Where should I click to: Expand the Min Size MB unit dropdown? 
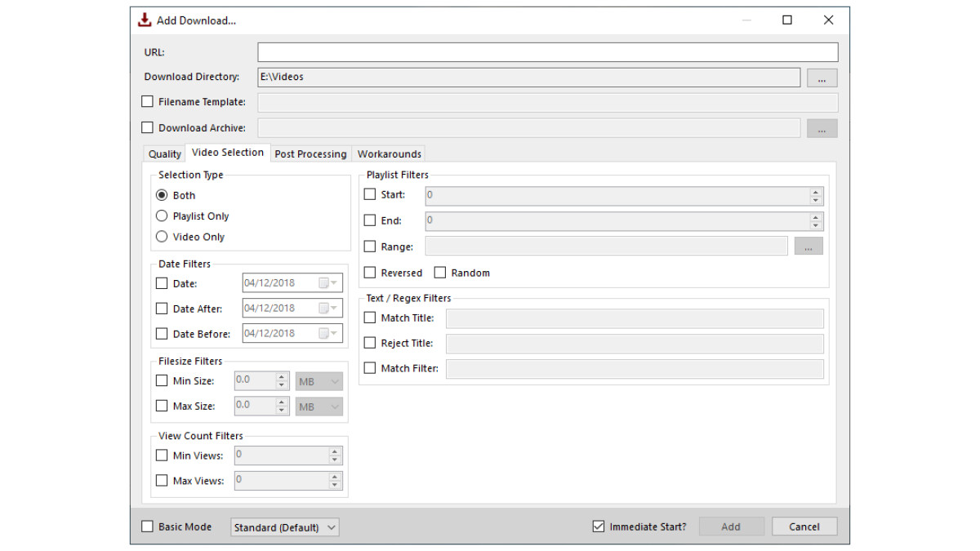click(318, 381)
